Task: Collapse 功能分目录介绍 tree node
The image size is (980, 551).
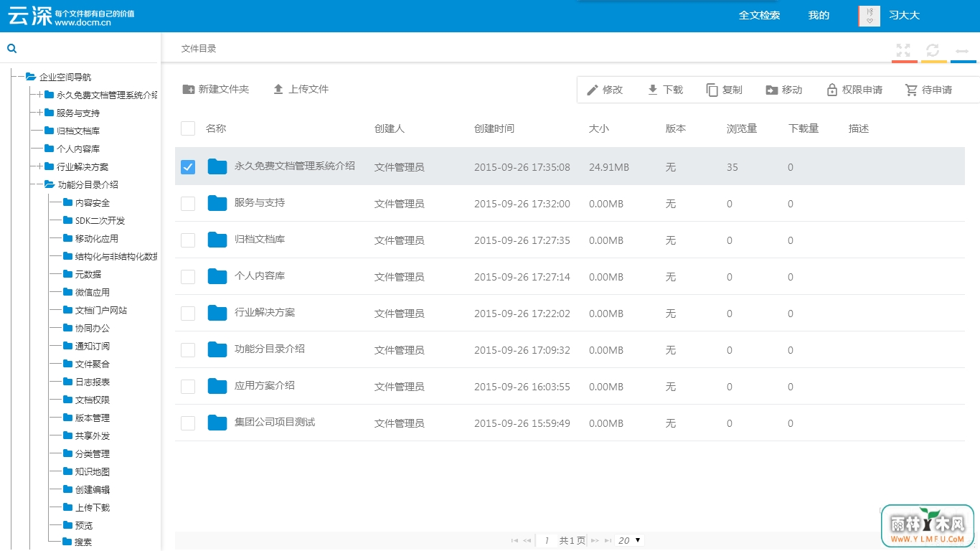Action: [40, 184]
